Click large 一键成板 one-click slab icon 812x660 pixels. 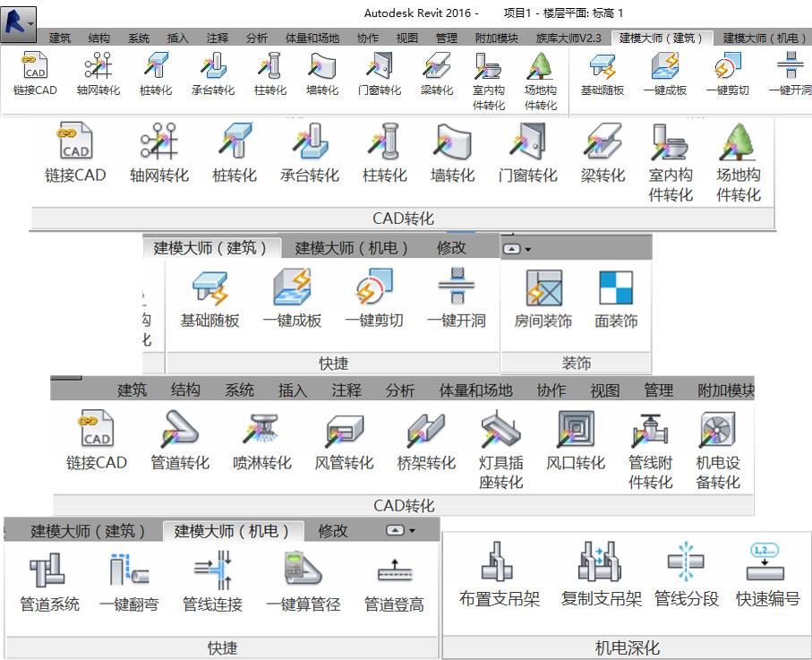[x=292, y=287]
